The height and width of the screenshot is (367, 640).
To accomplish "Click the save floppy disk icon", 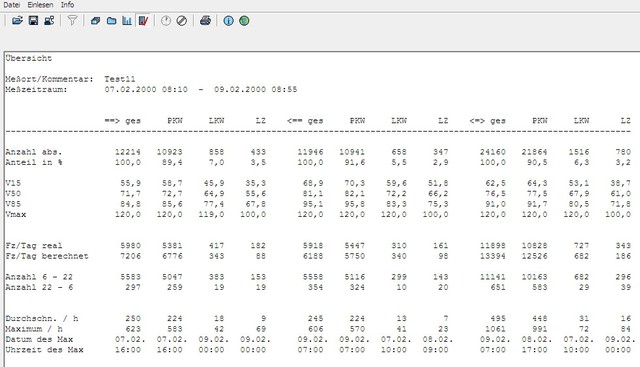I will click(x=33, y=20).
